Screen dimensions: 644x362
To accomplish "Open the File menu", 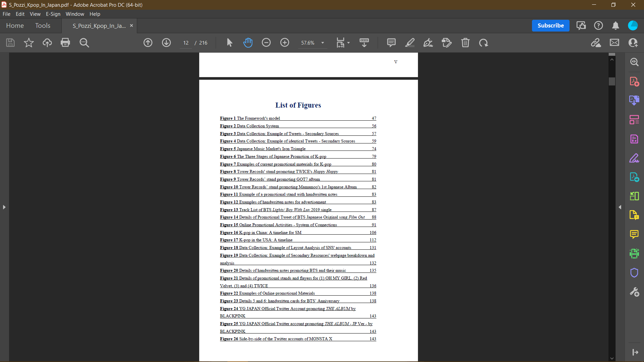I will pos(6,14).
